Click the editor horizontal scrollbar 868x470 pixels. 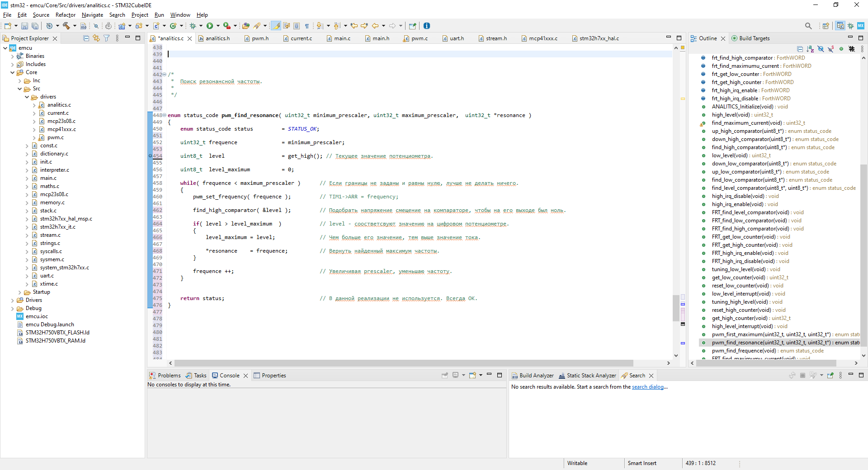pos(403,363)
